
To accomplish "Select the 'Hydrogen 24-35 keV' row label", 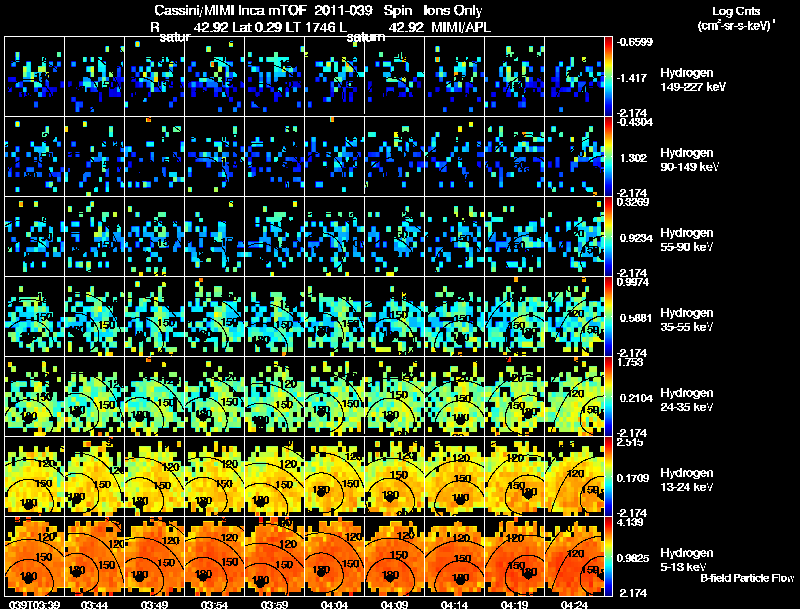I will tap(687, 400).
